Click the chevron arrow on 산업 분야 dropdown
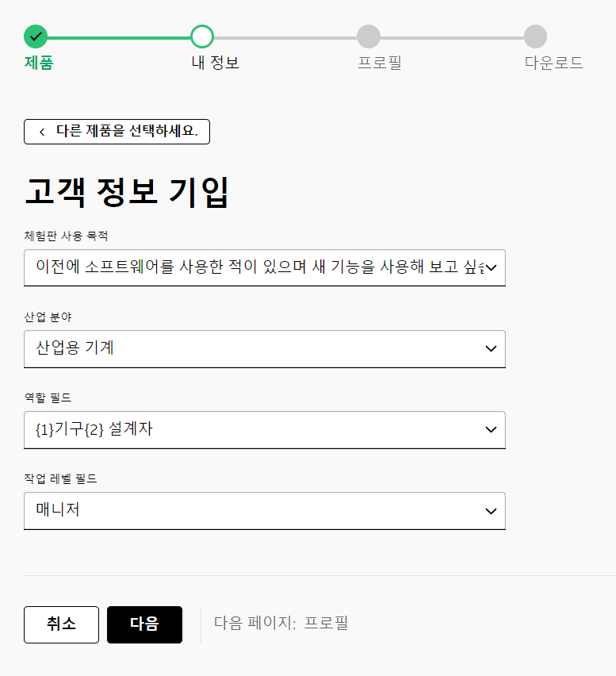 pyautogui.click(x=491, y=349)
